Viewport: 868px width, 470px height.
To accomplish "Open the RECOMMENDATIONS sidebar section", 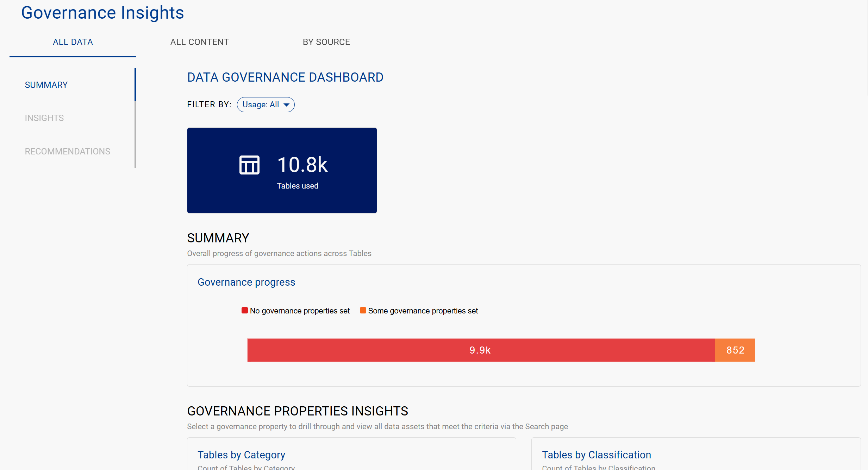I will (68, 152).
